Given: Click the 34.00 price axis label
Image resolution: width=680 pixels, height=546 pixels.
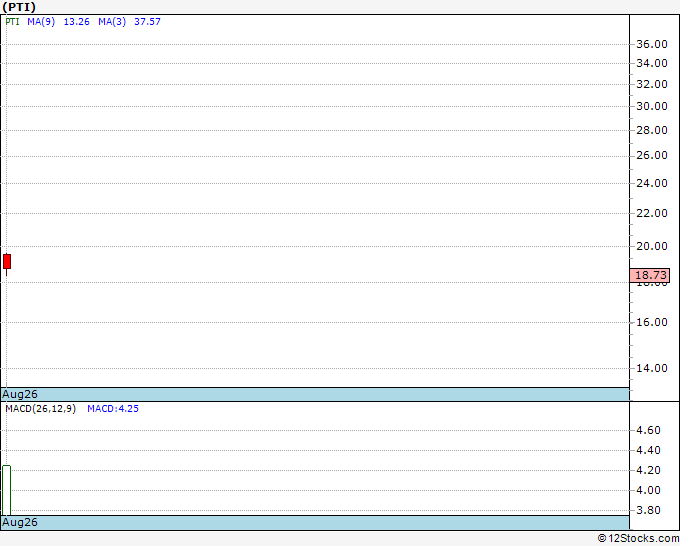Looking at the screenshot, I should [652, 63].
